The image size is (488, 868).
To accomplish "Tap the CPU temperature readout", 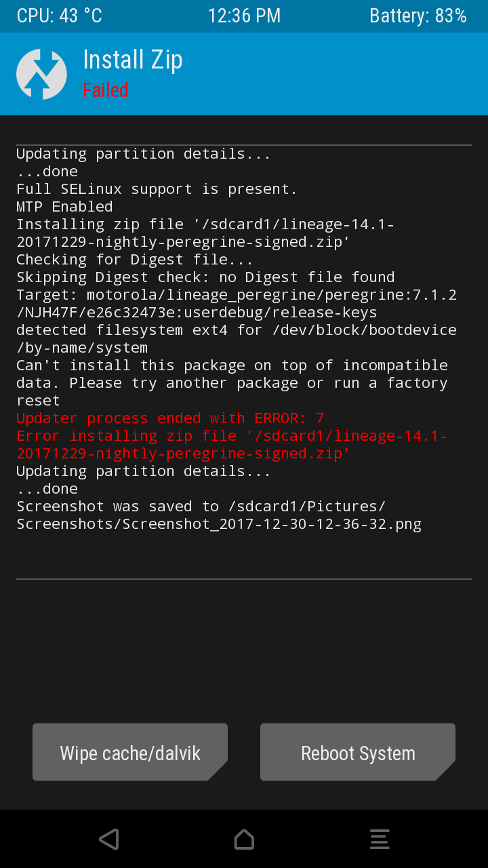I will pos(60,16).
